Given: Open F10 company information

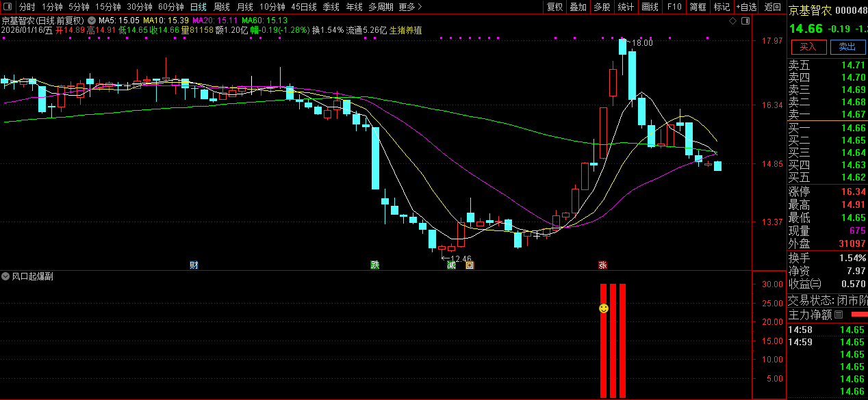Looking at the screenshot, I should [674, 7].
